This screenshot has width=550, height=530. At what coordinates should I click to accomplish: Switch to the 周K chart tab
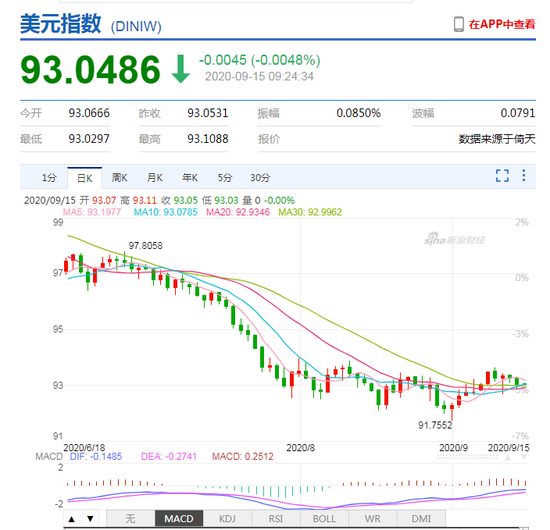pos(119,178)
